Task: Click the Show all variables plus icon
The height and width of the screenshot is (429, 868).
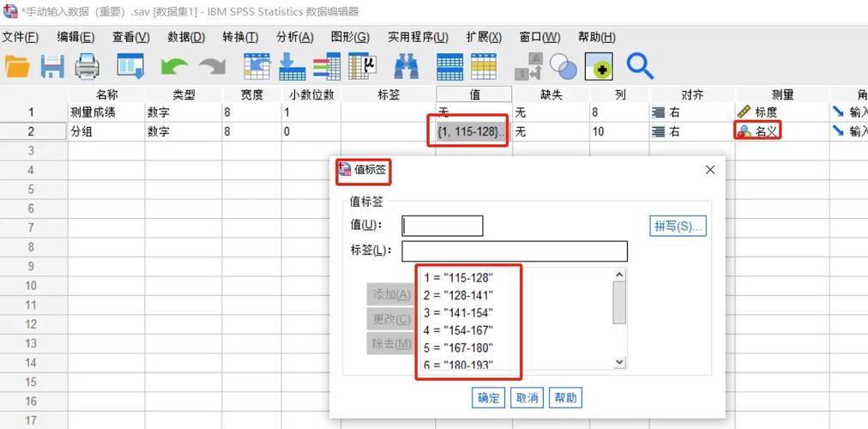Action: 599,67
